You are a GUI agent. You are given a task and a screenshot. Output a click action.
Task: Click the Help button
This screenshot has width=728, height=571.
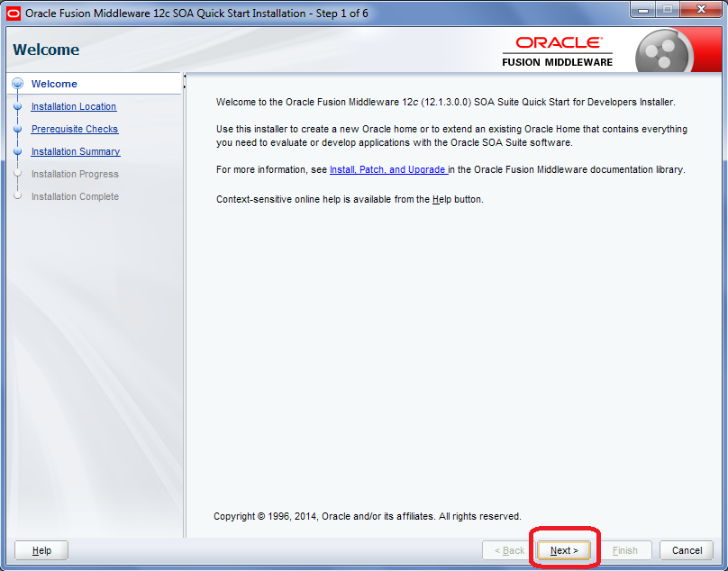(41, 550)
